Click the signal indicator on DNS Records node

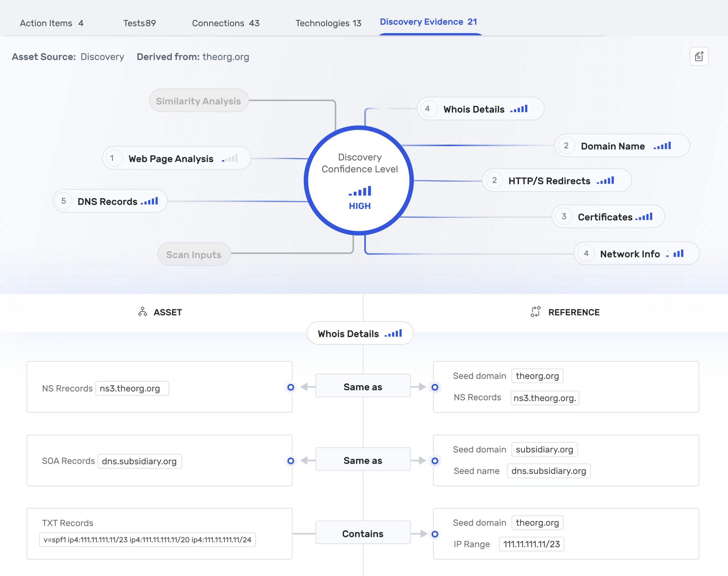click(150, 201)
